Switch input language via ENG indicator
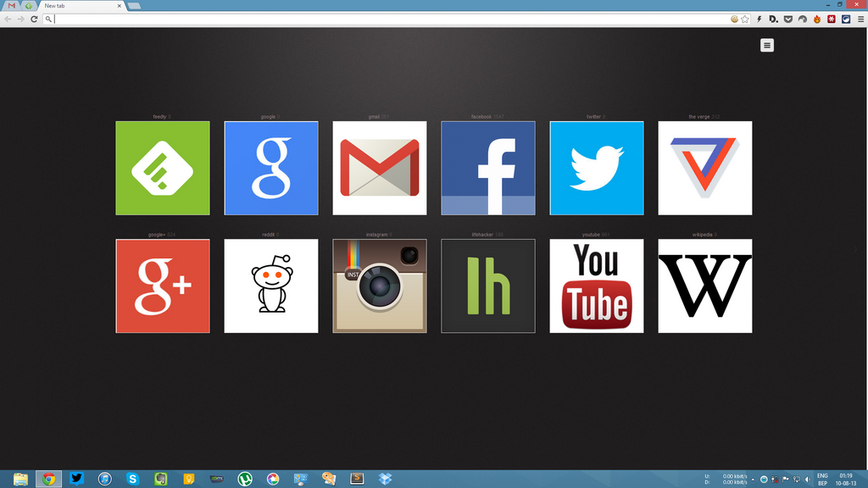The height and width of the screenshot is (488, 868). click(x=822, y=480)
